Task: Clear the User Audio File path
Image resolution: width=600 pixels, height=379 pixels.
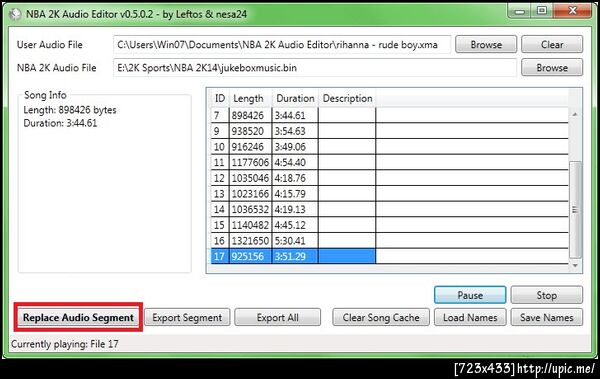Action: tap(552, 44)
